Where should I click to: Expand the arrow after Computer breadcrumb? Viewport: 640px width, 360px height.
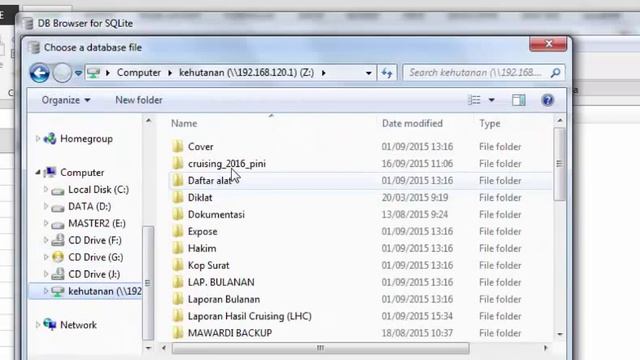point(170,73)
